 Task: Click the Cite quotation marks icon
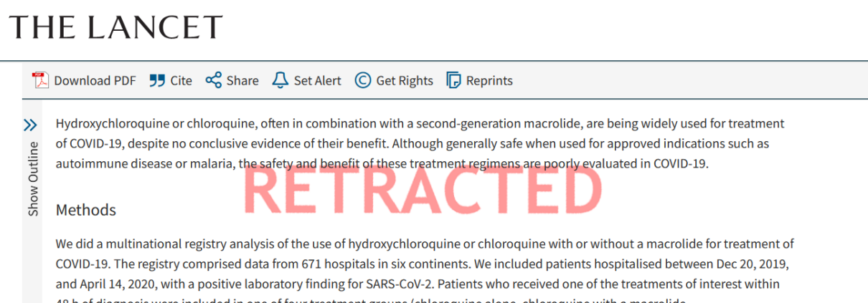pyautogui.click(x=157, y=80)
